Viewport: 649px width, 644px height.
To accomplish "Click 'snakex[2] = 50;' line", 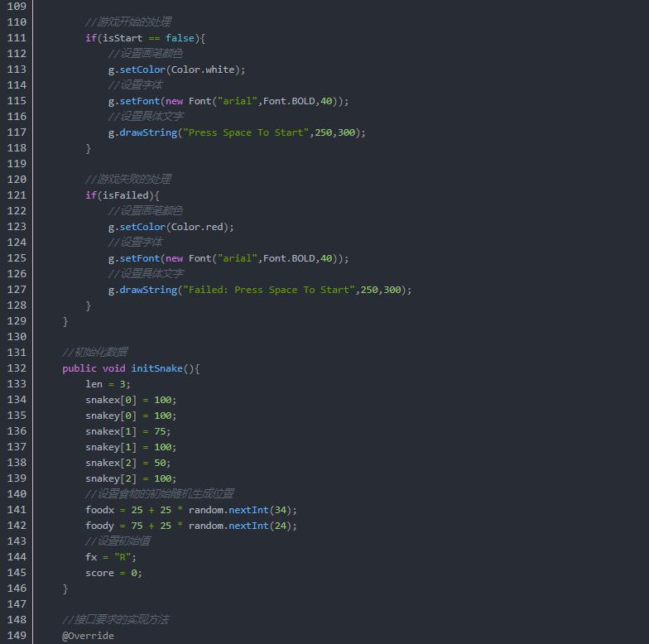I will [127, 463].
